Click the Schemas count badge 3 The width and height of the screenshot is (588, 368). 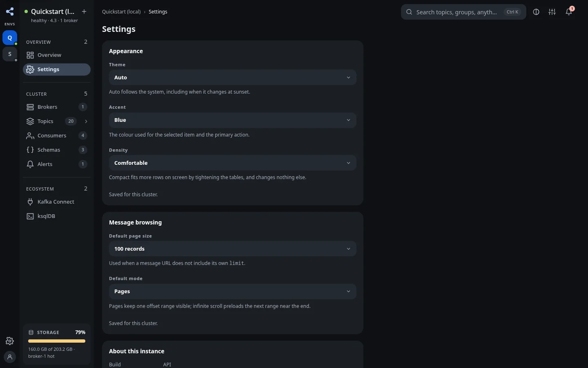click(x=83, y=150)
